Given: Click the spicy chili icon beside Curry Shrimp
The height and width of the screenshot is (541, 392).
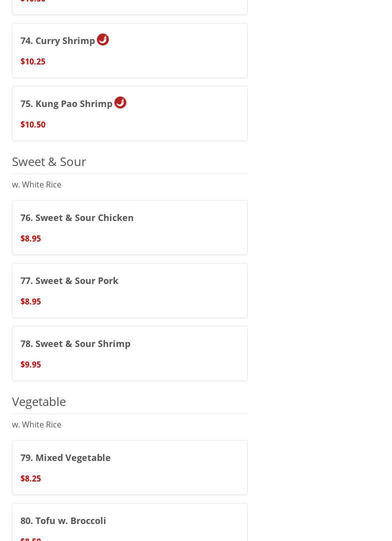Looking at the screenshot, I should point(103,39).
